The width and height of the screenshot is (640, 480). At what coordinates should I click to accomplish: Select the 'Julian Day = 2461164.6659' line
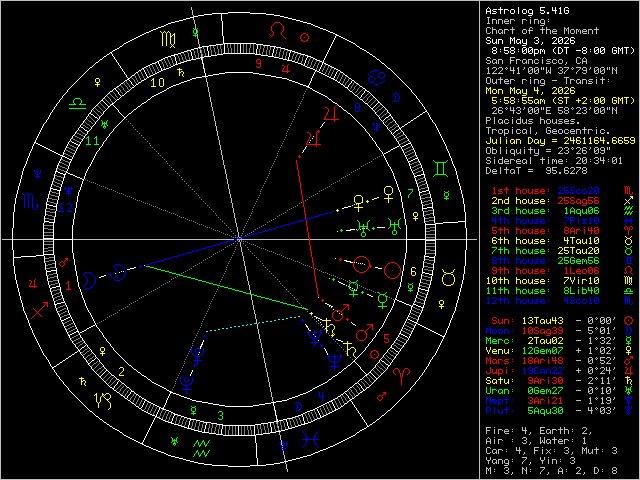tap(560, 141)
